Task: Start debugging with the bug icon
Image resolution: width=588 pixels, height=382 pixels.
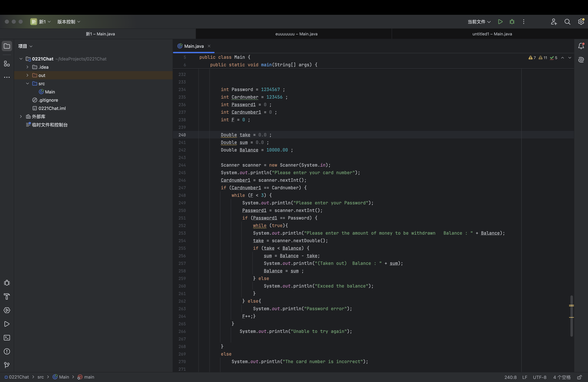Action: click(x=512, y=22)
